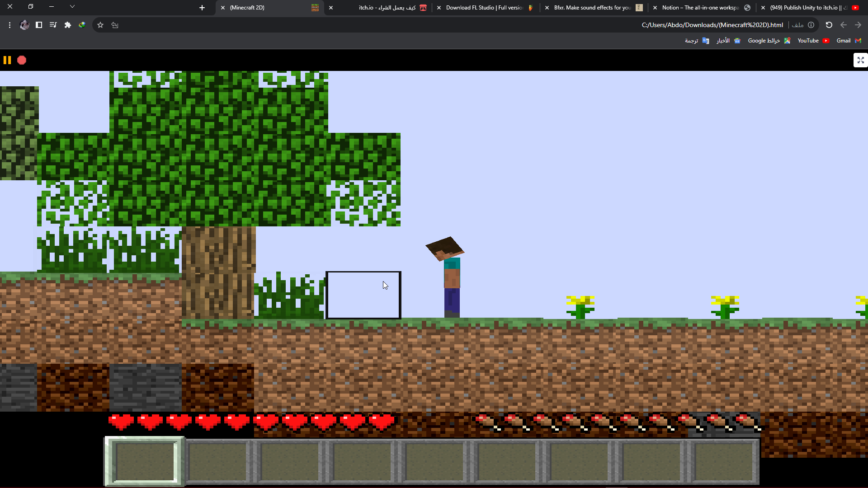Click the block selection outline square
Screen dimensions: 868x488
tap(363, 295)
